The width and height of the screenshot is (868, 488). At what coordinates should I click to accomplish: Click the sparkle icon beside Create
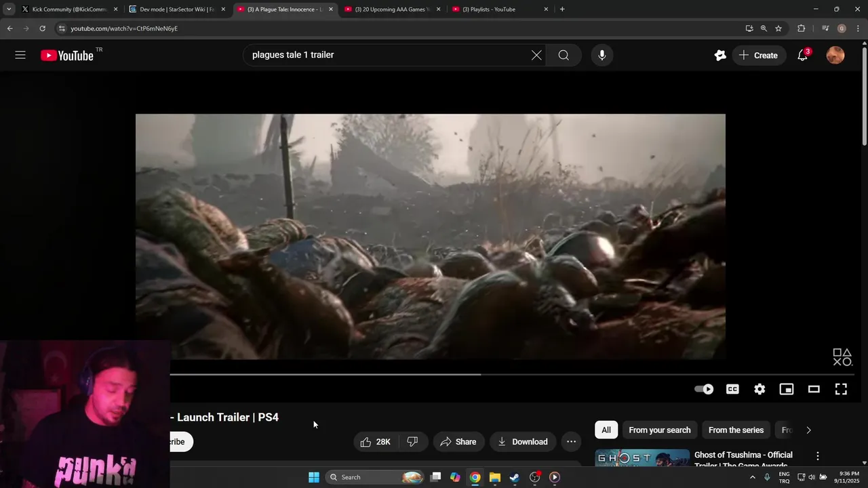(720, 56)
